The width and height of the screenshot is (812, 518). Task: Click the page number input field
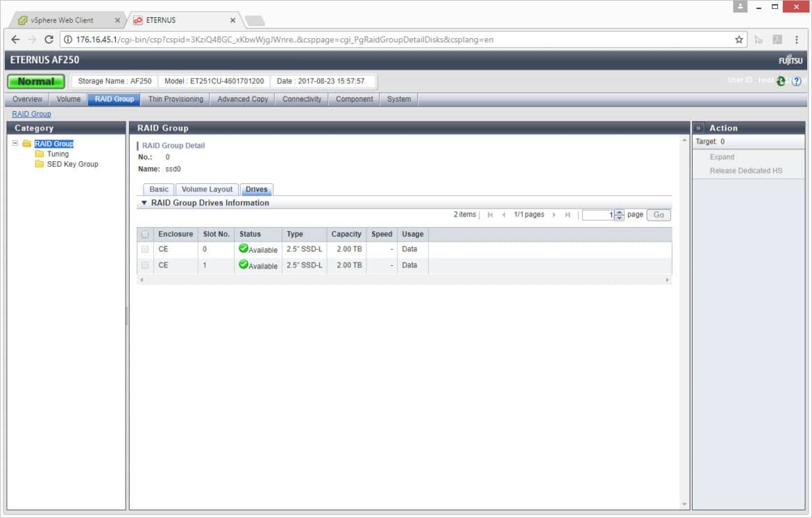click(599, 215)
